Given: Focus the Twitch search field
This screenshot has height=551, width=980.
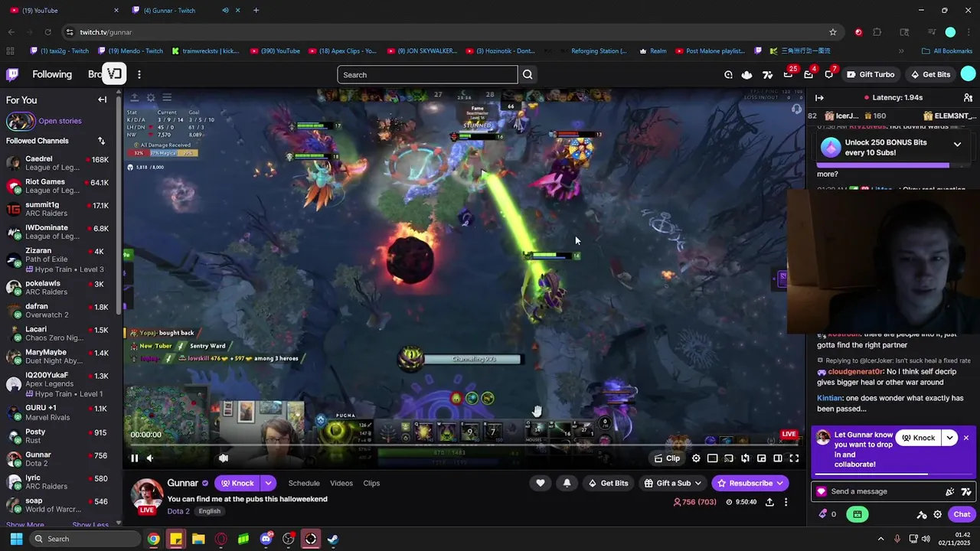Looking at the screenshot, I should pyautogui.click(x=427, y=74).
